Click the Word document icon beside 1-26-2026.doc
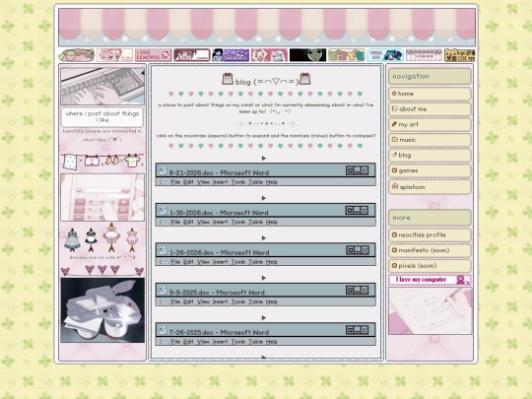 coord(163,251)
